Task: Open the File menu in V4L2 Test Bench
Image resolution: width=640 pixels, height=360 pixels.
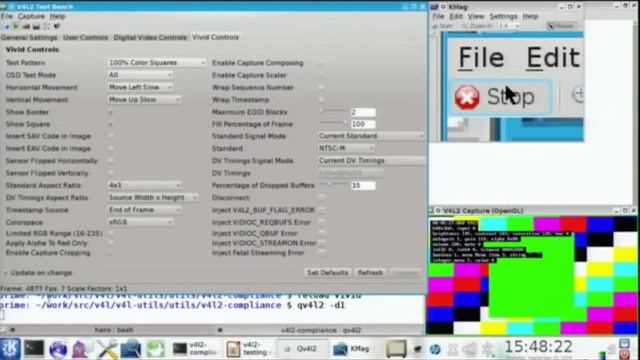Action: 7,16
